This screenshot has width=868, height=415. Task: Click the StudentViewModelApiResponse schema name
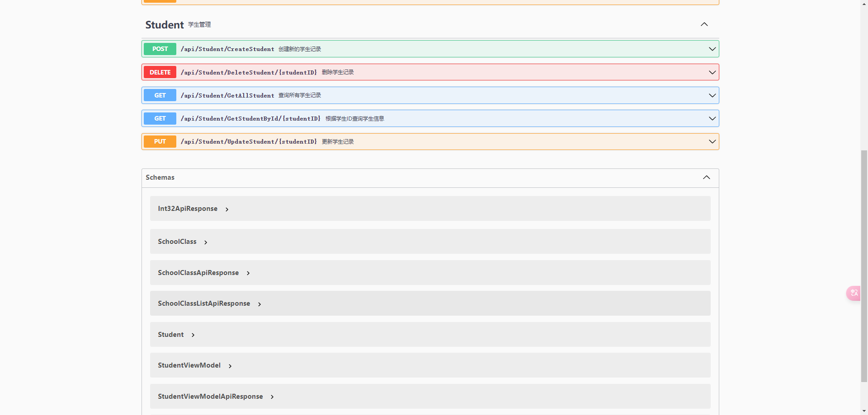point(210,396)
